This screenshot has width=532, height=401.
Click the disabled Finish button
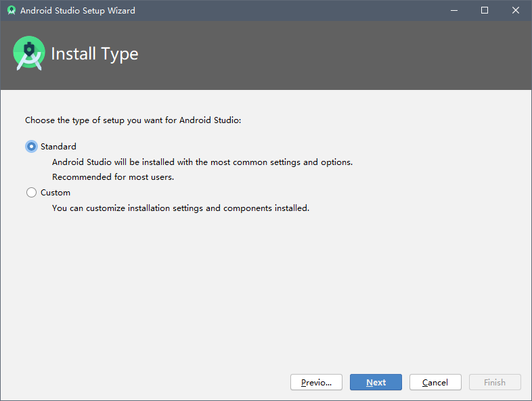495,382
